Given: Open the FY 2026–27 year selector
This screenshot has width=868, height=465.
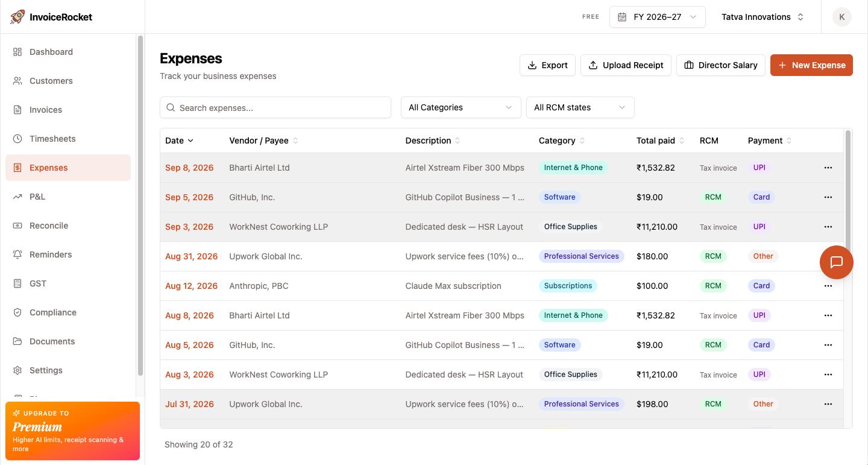Looking at the screenshot, I should (657, 17).
